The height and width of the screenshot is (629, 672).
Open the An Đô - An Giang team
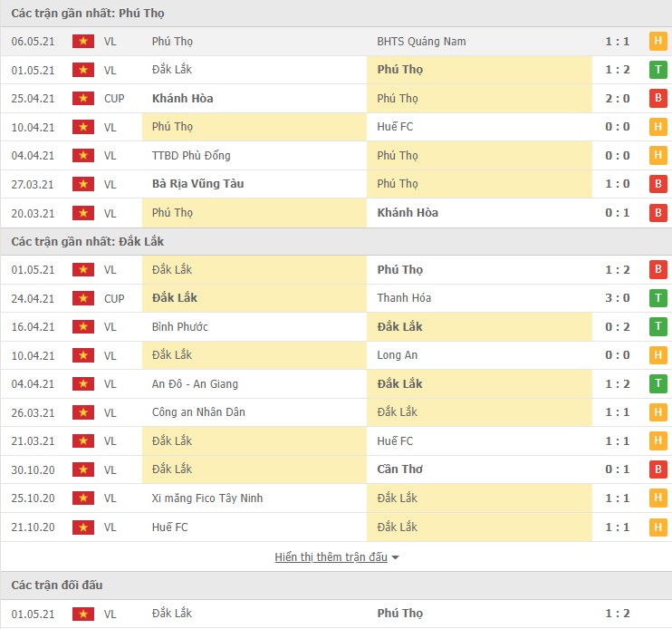[x=196, y=383]
